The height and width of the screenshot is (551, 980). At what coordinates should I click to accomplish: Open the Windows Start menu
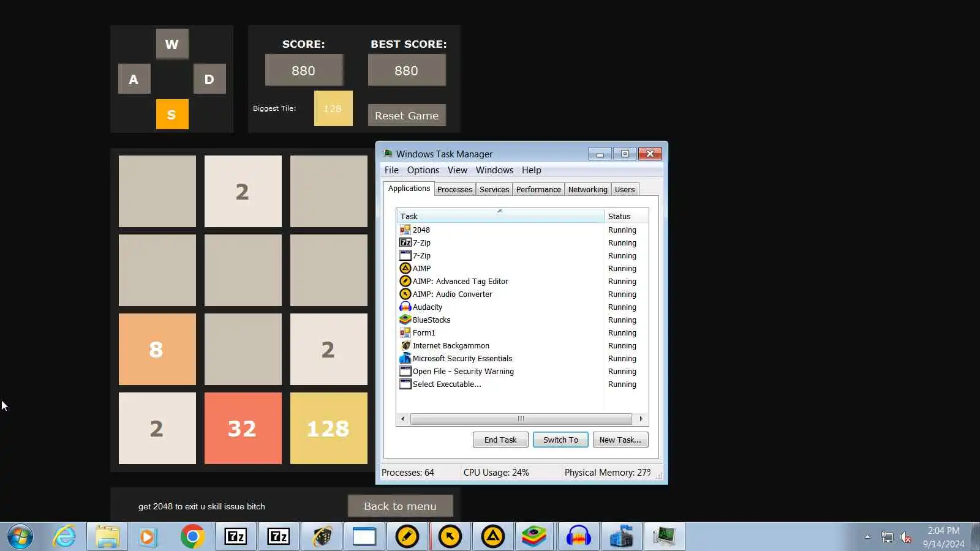point(20,537)
